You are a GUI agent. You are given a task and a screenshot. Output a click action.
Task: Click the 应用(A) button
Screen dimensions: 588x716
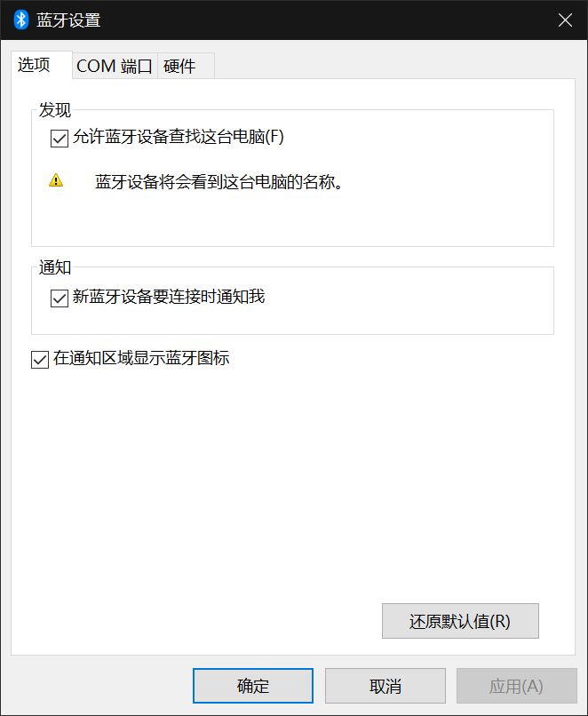point(516,686)
